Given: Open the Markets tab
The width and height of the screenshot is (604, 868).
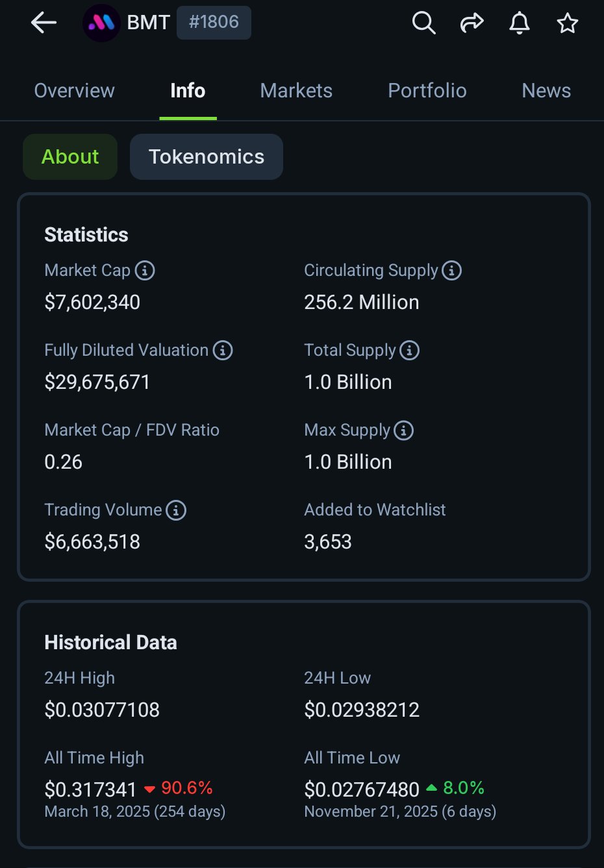Looking at the screenshot, I should coord(296,91).
